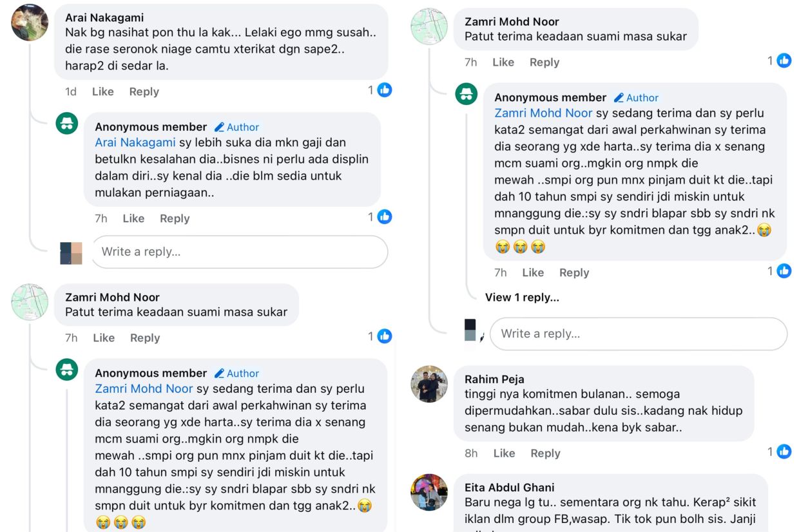
Task: Reply to Arai Nakagami's comment
Action: [144, 91]
